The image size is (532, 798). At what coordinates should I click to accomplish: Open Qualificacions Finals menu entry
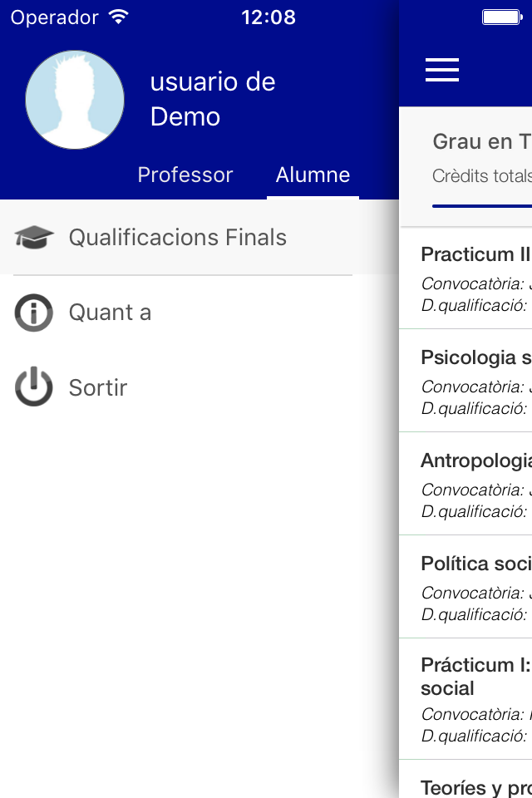pos(199,237)
